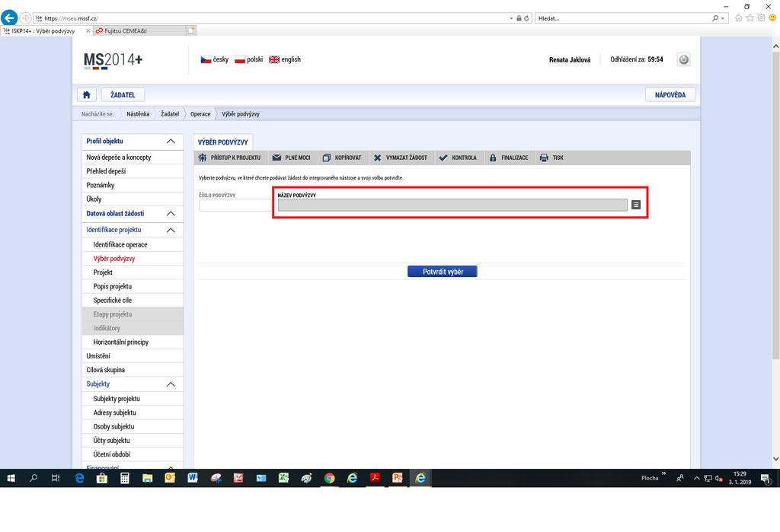Click the Název podvýzvy input field
The image size is (780, 532).
click(452, 205)
